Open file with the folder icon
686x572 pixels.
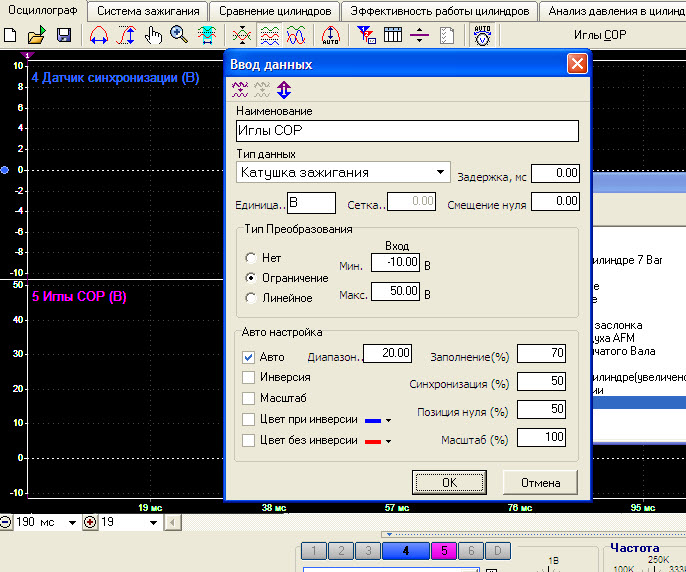pos(37,35)
